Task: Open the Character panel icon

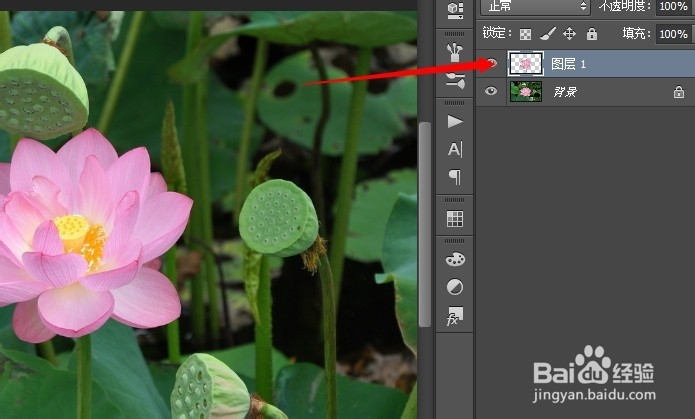Action: [x=455, y=149]
